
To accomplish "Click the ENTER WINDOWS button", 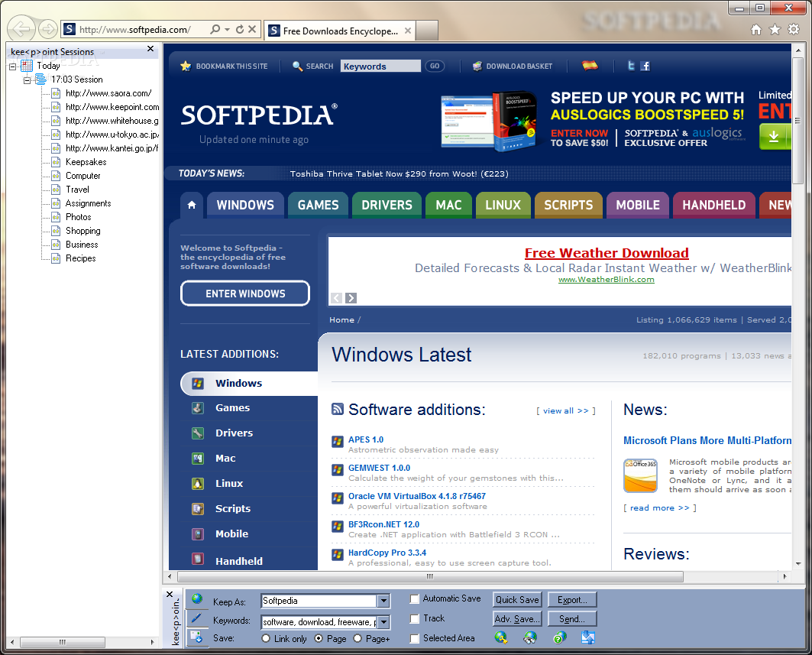I will pos(245,293).
